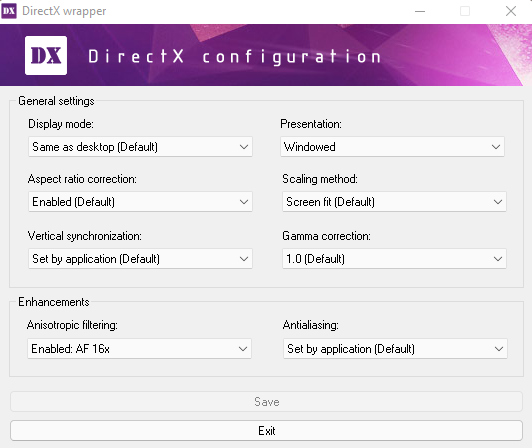Minimize the DirectX wrapper window
Image resolution: width=532 pixels, height=448 pixels.
click(420, 11)
